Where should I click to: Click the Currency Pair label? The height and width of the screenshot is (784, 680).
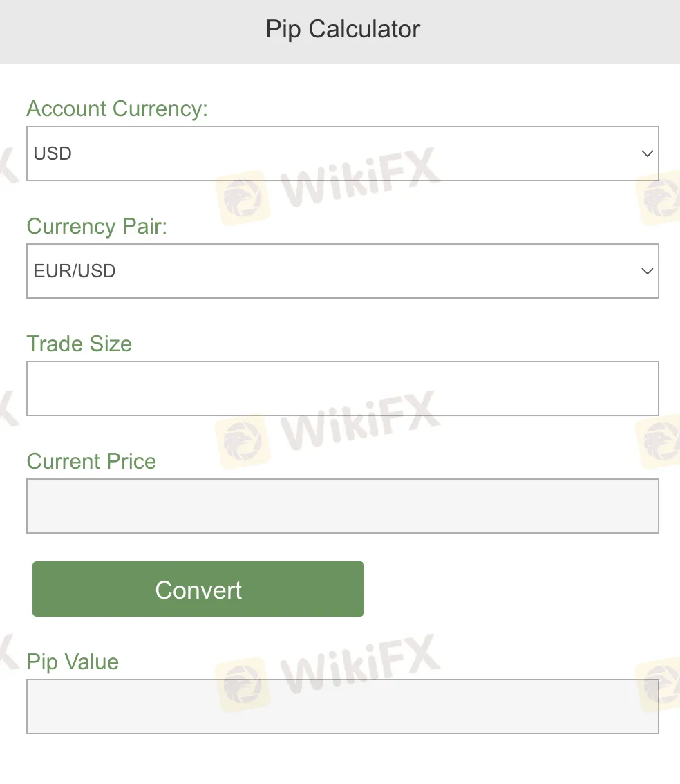(97, 227)
